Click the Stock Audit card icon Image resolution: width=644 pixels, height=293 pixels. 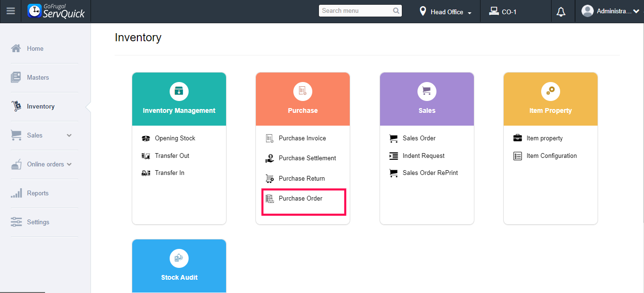pyautogui.click(x=179, y=258)
